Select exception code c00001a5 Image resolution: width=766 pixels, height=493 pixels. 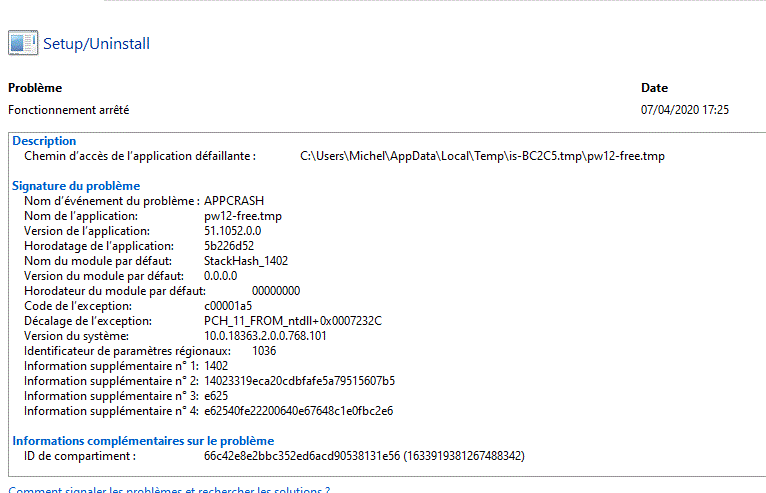coord(228,306)
